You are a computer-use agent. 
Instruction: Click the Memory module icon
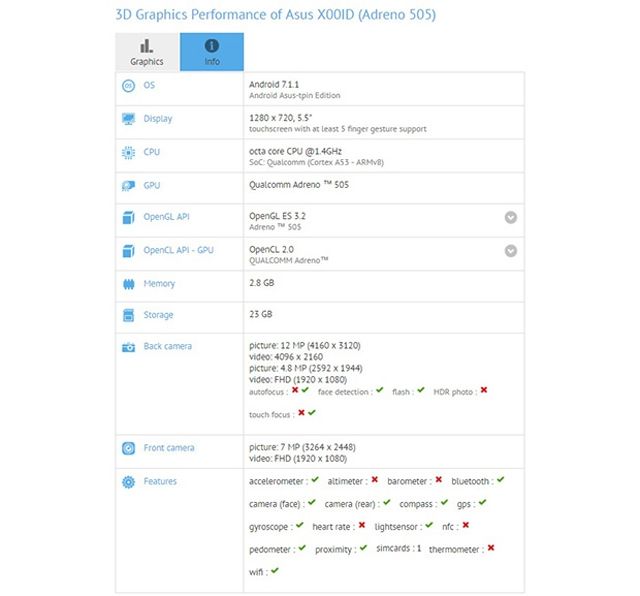(129, 284)
